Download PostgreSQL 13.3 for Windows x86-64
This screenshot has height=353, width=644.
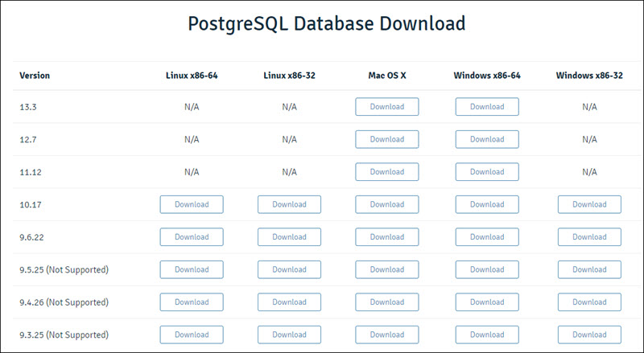point(487,107)
